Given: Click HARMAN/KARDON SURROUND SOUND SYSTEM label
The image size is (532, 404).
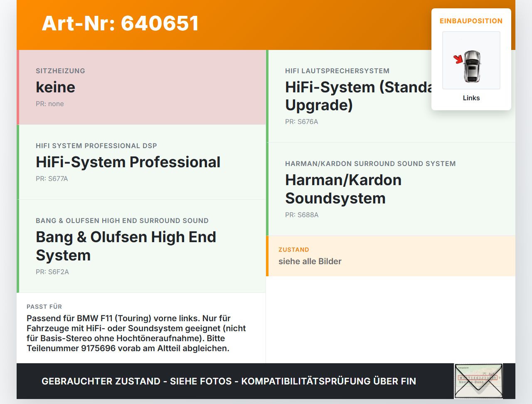Looking at the screenshot, I should 370,164.
